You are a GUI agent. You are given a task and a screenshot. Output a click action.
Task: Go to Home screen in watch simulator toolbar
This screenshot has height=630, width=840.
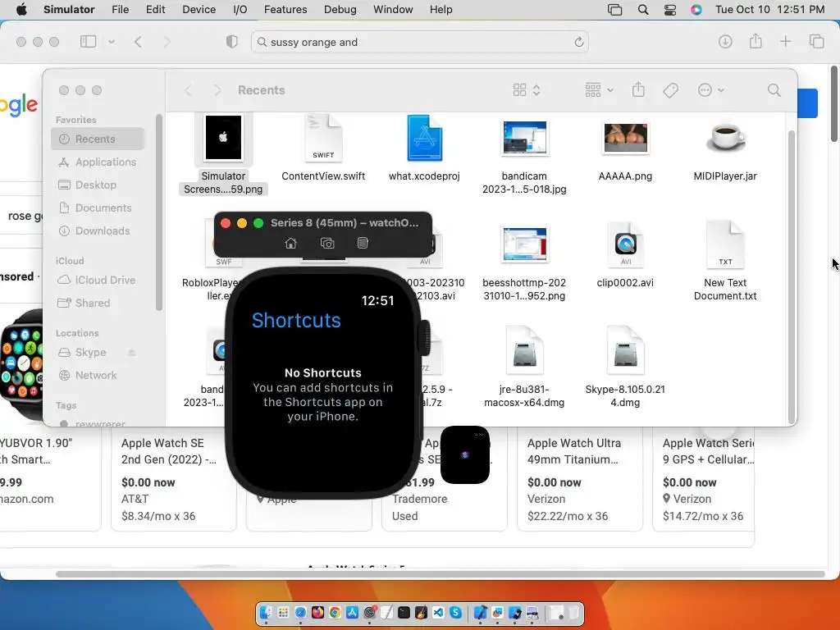pos(290,243)
